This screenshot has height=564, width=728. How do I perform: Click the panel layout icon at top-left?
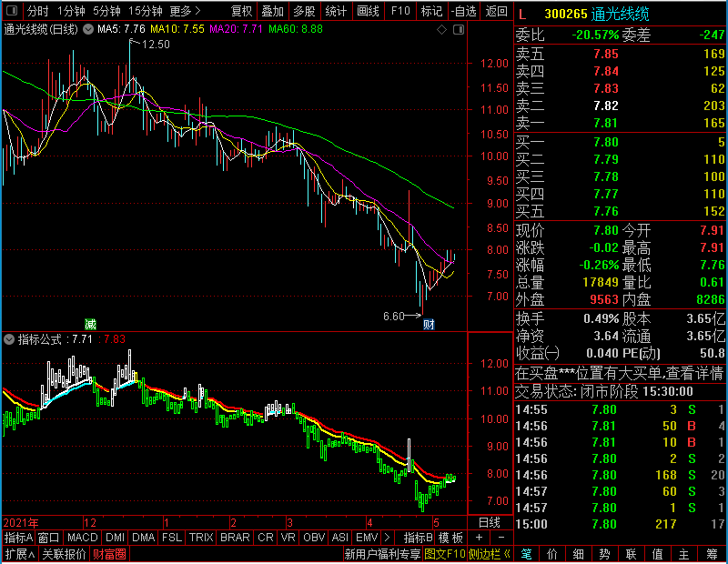point(12,11)
